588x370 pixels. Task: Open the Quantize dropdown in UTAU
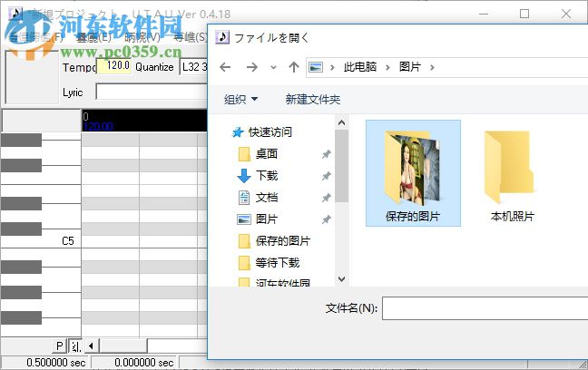click(x=193, y=67)
